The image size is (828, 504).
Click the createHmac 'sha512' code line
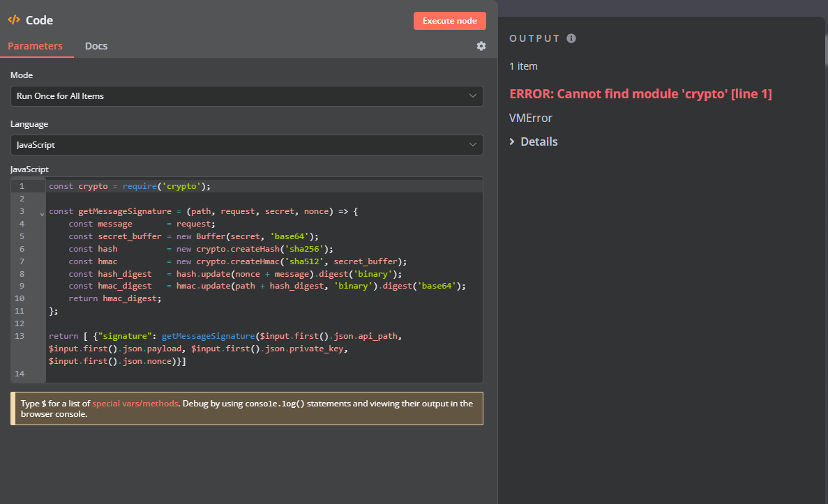(238, 262)
